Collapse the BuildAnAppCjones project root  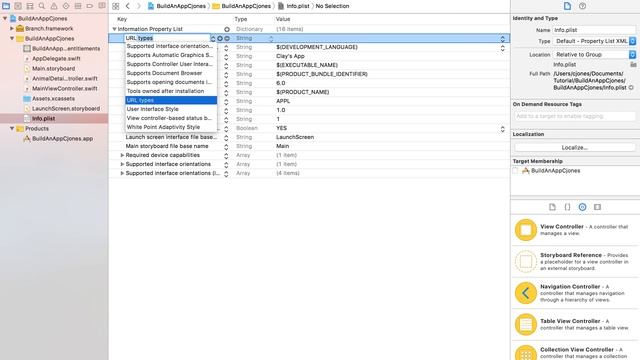[5, 18]
